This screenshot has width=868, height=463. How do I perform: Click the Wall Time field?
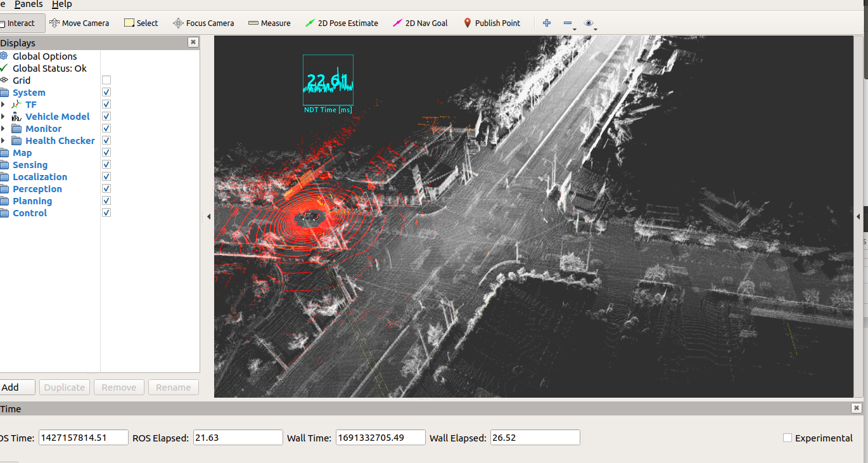(x=380, y=438)
